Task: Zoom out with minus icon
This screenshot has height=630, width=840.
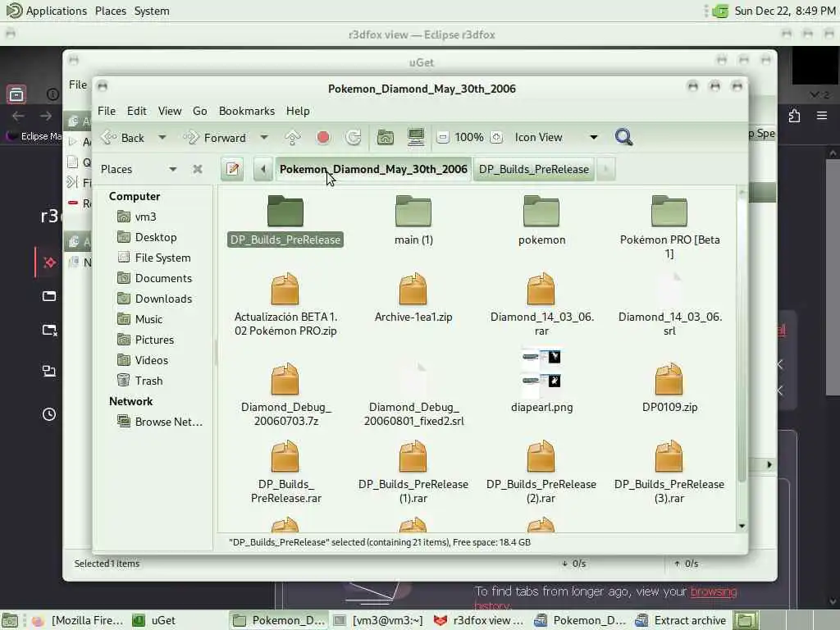Action: [442, 138]
